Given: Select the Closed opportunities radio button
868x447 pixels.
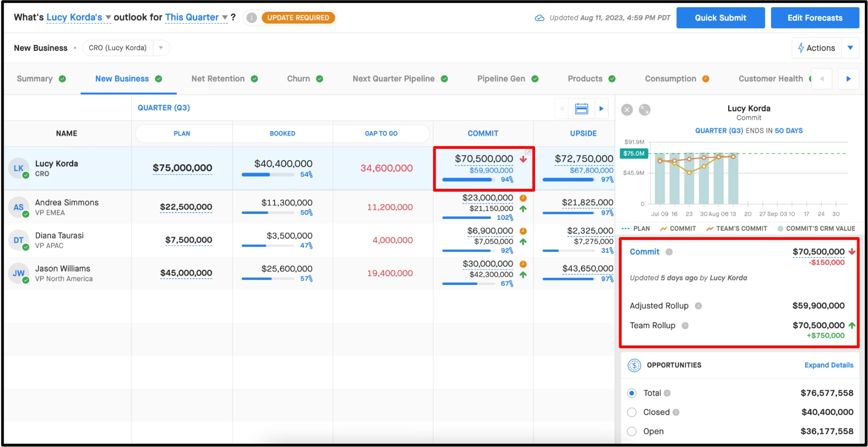Looking at the screenshot, I should 632,412.
